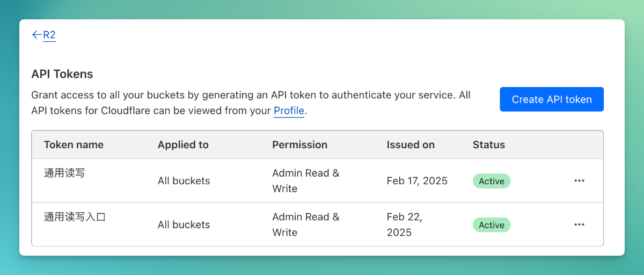Click the Feb 22, 2025 issue date
The height and width of the screenshot is (275, 644).
(405, 225)
